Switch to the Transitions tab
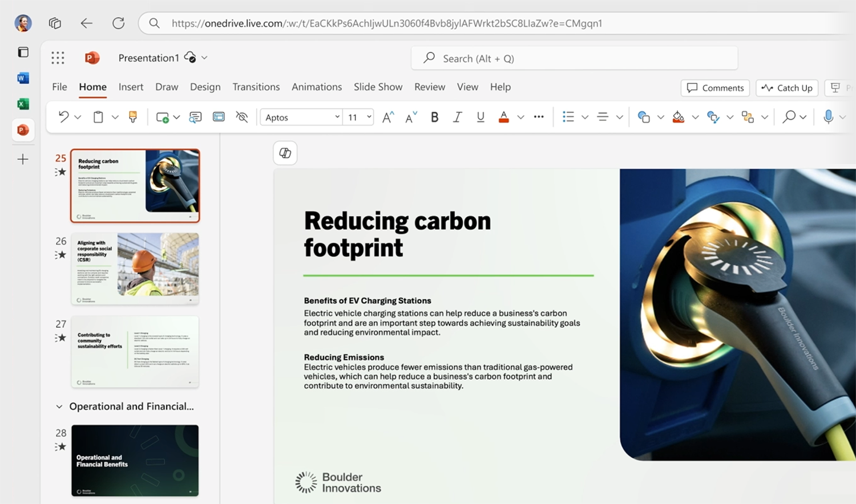The width and height of the screenshot is (856, 504). tap(256, 87)
